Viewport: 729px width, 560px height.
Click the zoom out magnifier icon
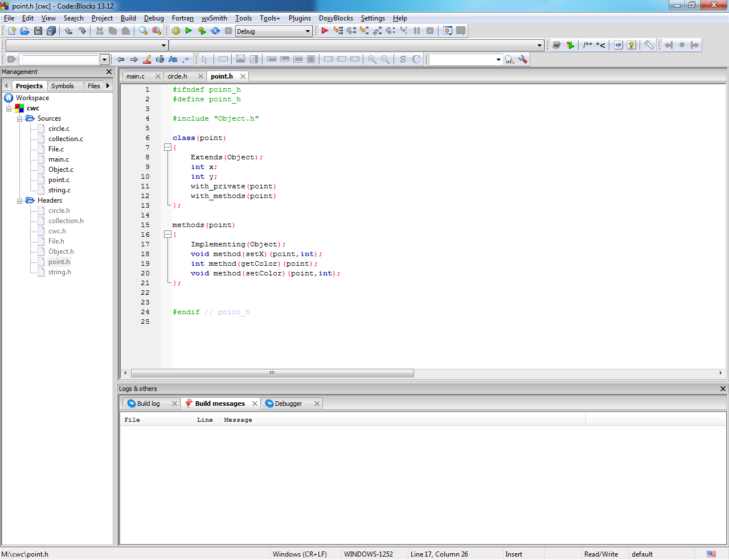pyautogui.click(x=386, y=59)
